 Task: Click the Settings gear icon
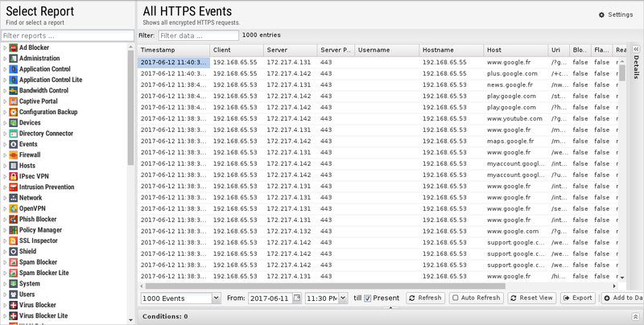pyautogui.click(x=601, y=14)
